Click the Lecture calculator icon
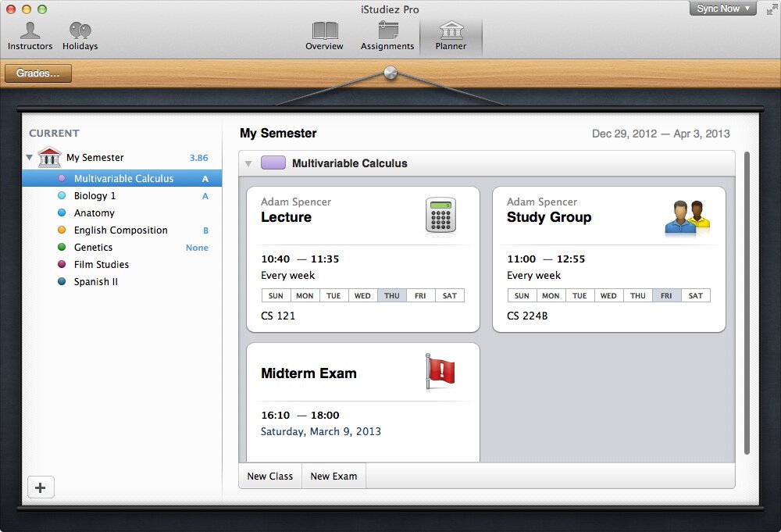The width and height of the screenshot is (781, 532). tap(440, 215)
